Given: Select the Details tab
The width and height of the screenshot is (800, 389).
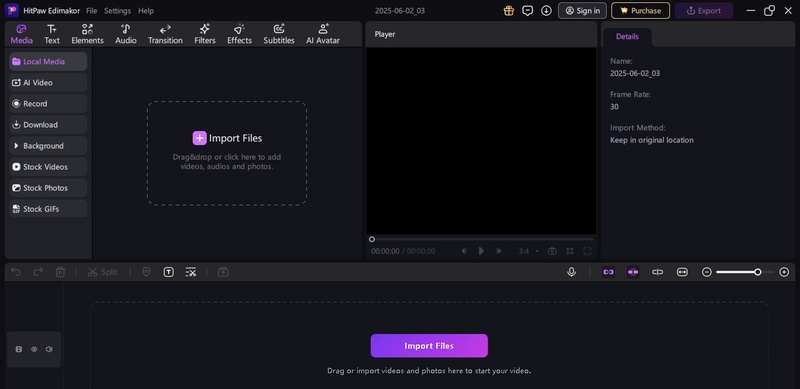Looking at the screenshot, I should [627, 36].
